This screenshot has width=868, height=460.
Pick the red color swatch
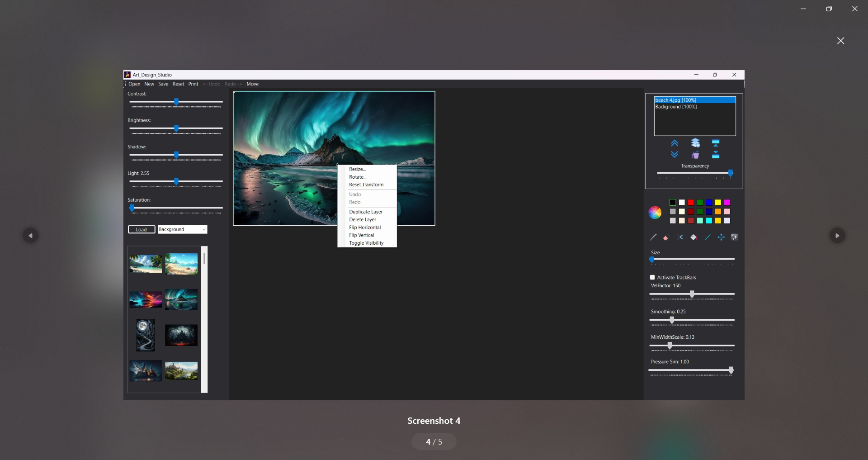pyautogui.click(x=691, y=203)
